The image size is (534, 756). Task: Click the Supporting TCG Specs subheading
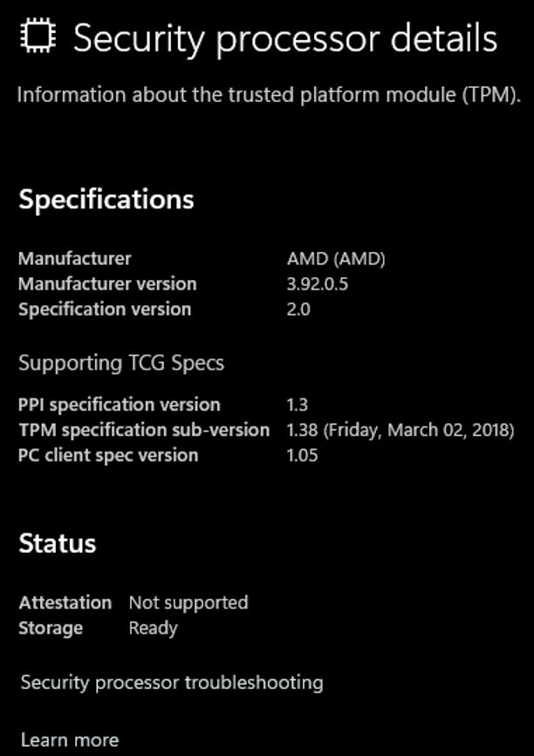coord(121,363)
